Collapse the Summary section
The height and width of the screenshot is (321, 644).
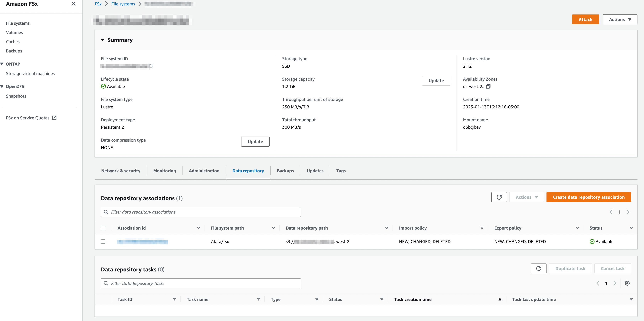tap(103, 40)
